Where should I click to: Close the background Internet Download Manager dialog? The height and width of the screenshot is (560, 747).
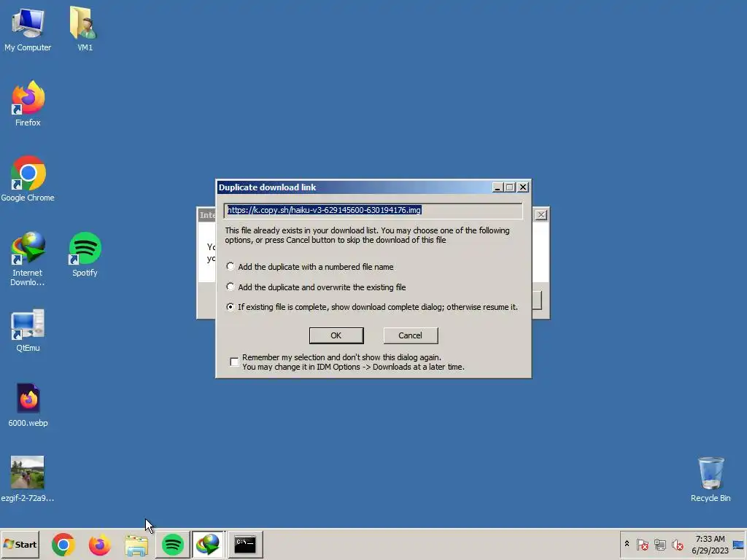pyautogui.click(x=541, y=215)
